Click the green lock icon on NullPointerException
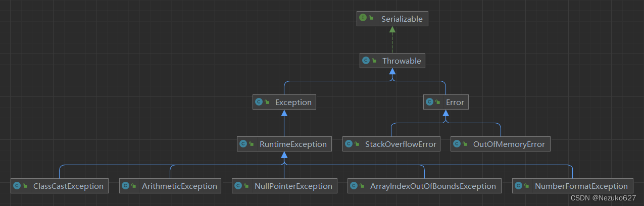 click(246, 186)
